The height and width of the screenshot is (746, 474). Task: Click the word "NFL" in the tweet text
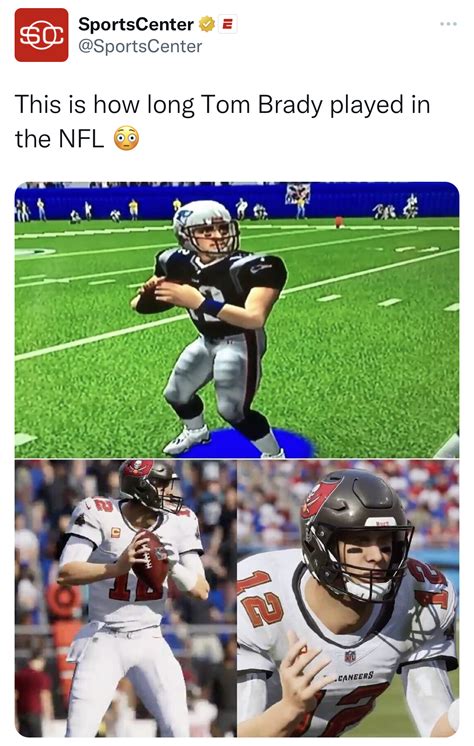click(x=81, y=139)
